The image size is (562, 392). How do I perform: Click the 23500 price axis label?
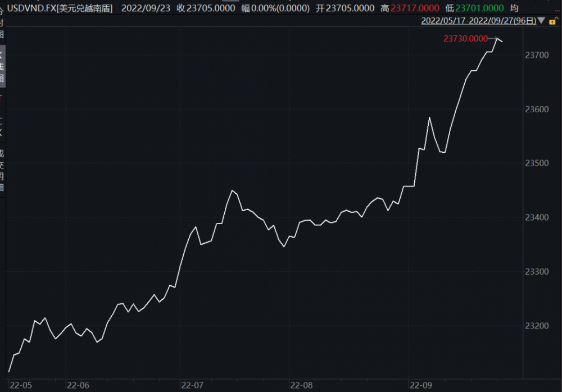click(537, 163)
